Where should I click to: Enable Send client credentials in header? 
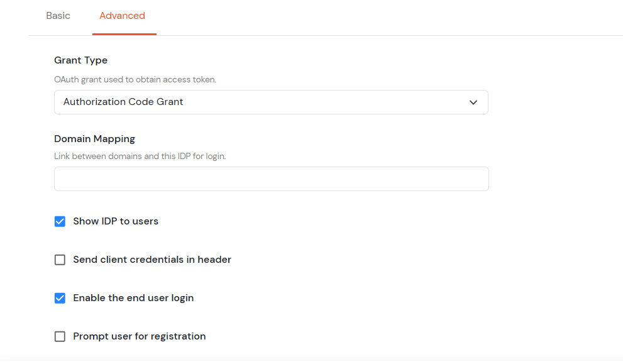point(60,259)
